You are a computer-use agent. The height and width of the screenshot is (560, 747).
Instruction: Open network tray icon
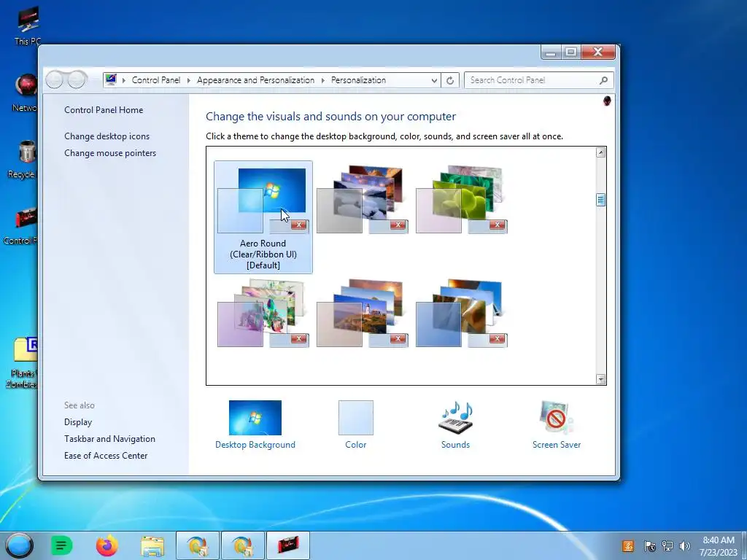pos(667,546)
